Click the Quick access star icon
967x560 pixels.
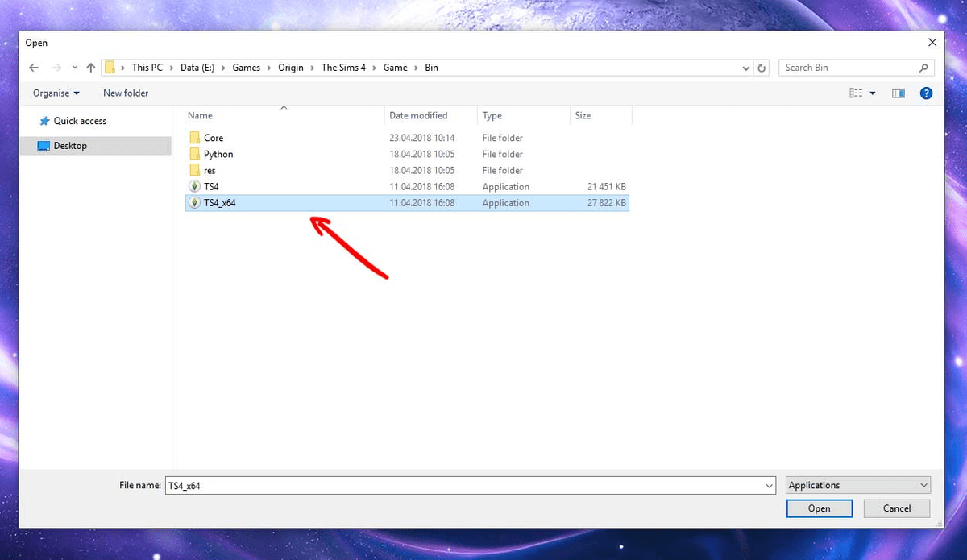coord(47,120)
